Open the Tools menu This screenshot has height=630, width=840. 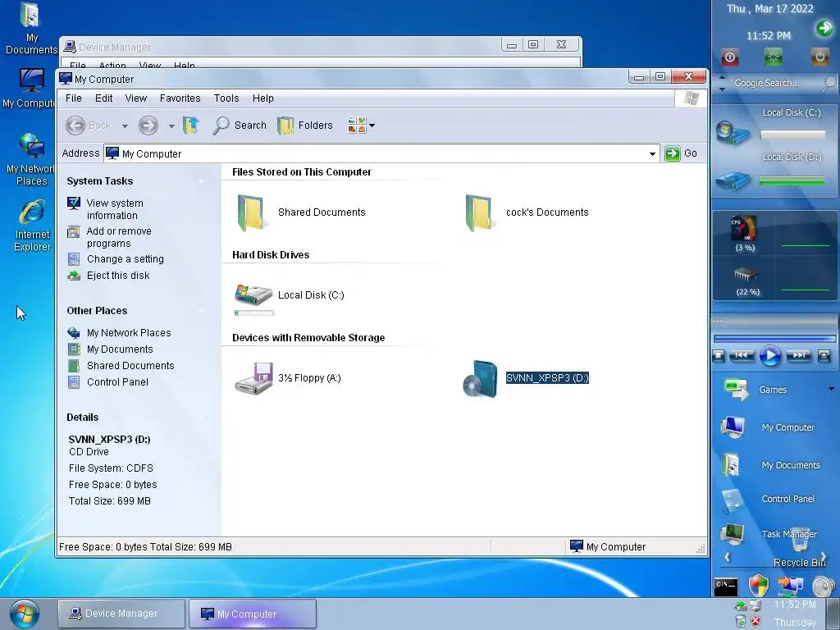(x=226, y=98)
